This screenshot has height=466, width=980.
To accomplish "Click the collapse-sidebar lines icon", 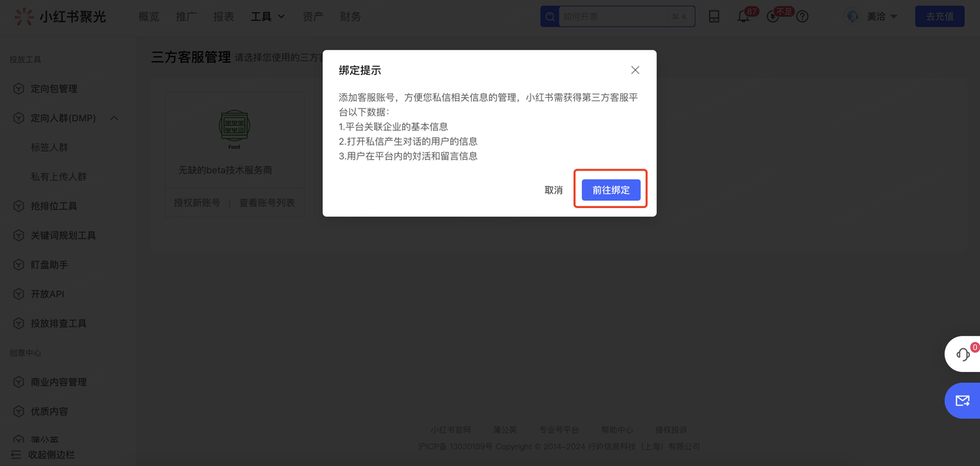I will [x=16, y=455].
